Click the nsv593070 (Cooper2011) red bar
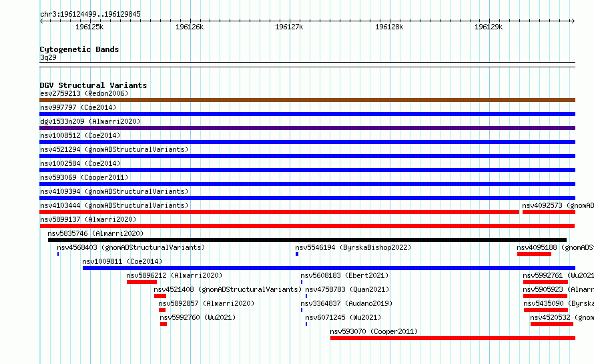The width and height of the screenshot is (594, 364). 453,338
